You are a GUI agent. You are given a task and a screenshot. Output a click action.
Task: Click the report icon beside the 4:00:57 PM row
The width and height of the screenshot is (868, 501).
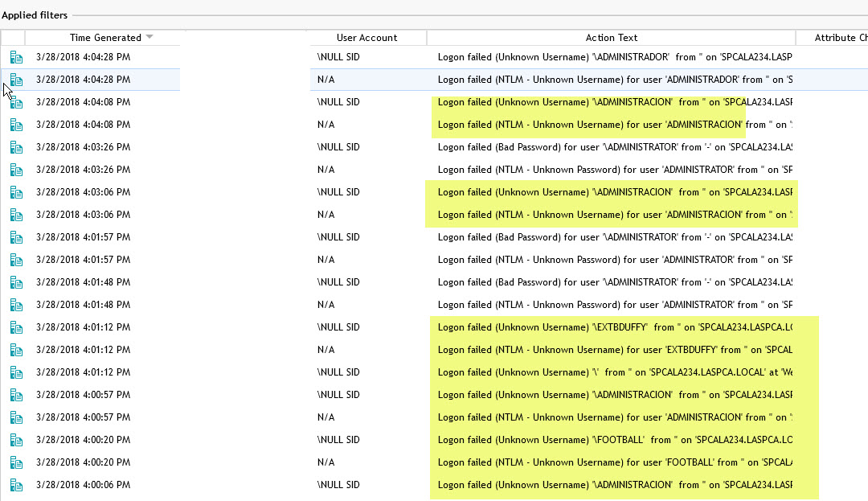(16, 394)
